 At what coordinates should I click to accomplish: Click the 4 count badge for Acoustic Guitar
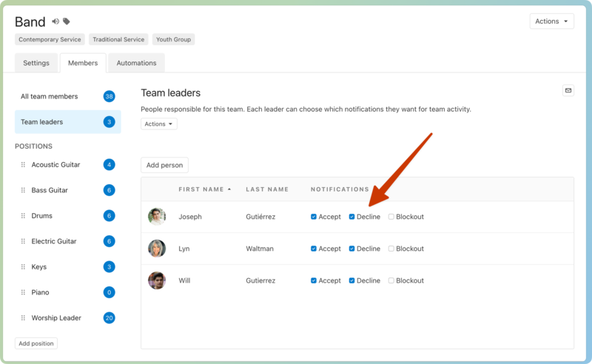(109, 165)
